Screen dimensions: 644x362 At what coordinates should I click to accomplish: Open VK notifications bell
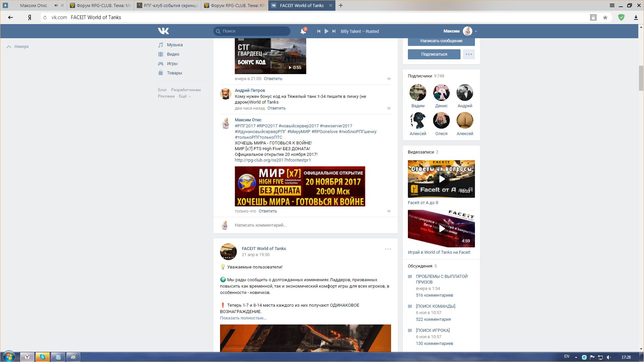[x=303, y=31]
